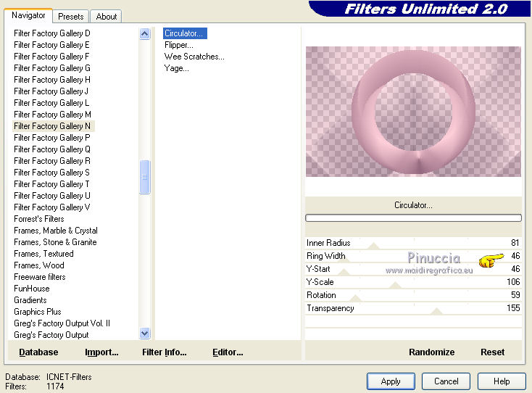Select the Yage... filter
Image resolution: width=532 pixels, height=393 pixels.
click(176, 68)
